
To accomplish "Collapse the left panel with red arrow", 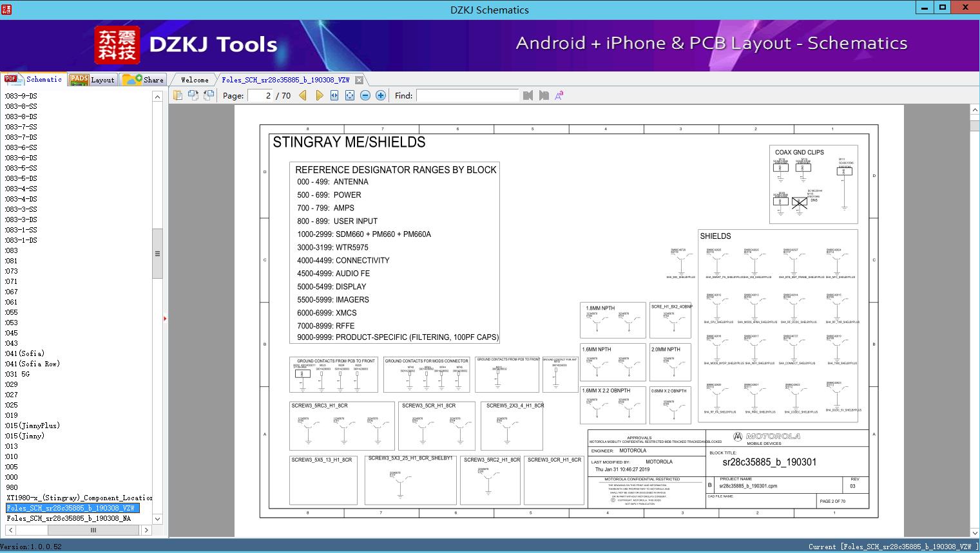I will [x=165, y=318].
